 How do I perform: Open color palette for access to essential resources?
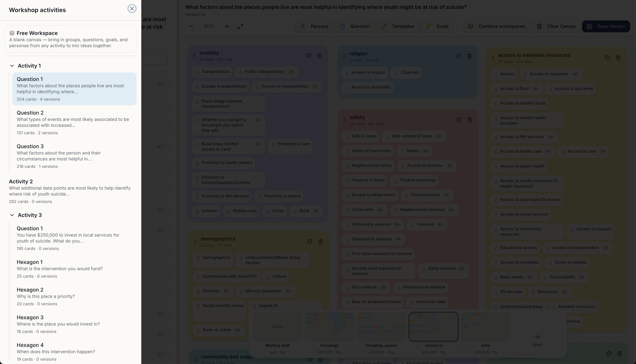(x=607, y=58)
